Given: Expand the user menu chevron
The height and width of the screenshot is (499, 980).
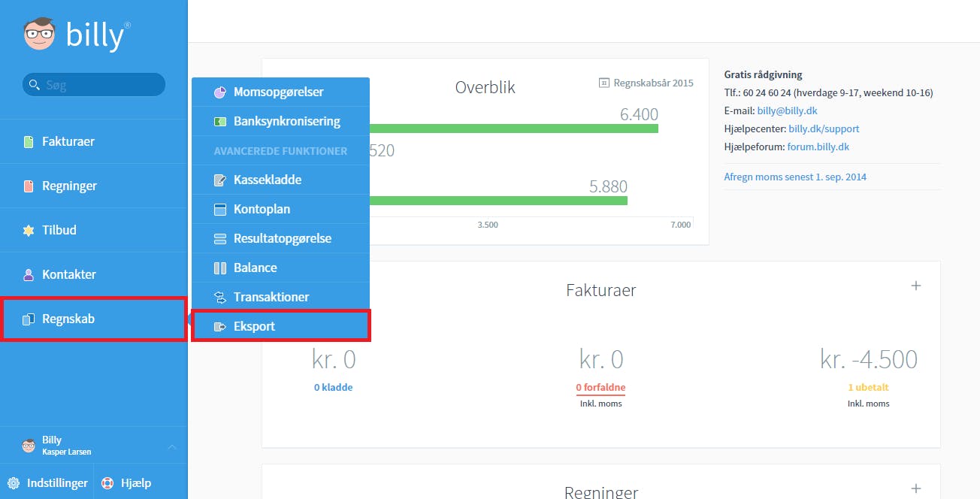Looking at the screenshot, I should 171,446.
